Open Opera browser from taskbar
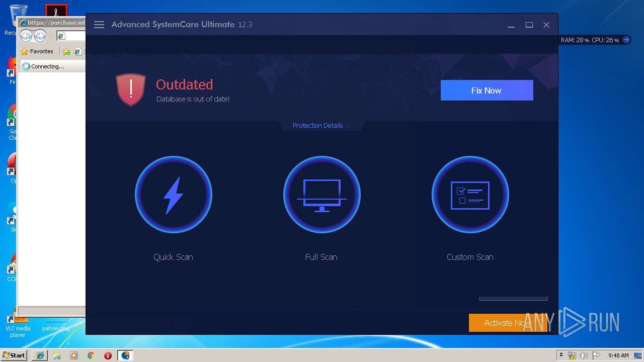 (108, 355)
